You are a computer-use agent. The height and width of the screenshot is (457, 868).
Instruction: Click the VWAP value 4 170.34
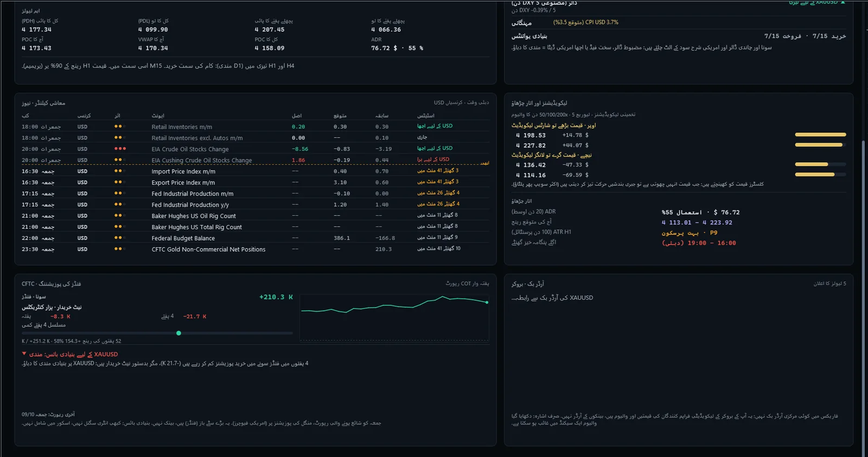coord(153,48)
